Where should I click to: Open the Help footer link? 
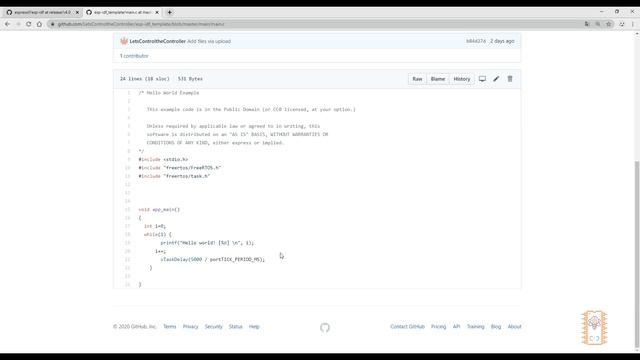coord(254,327)
